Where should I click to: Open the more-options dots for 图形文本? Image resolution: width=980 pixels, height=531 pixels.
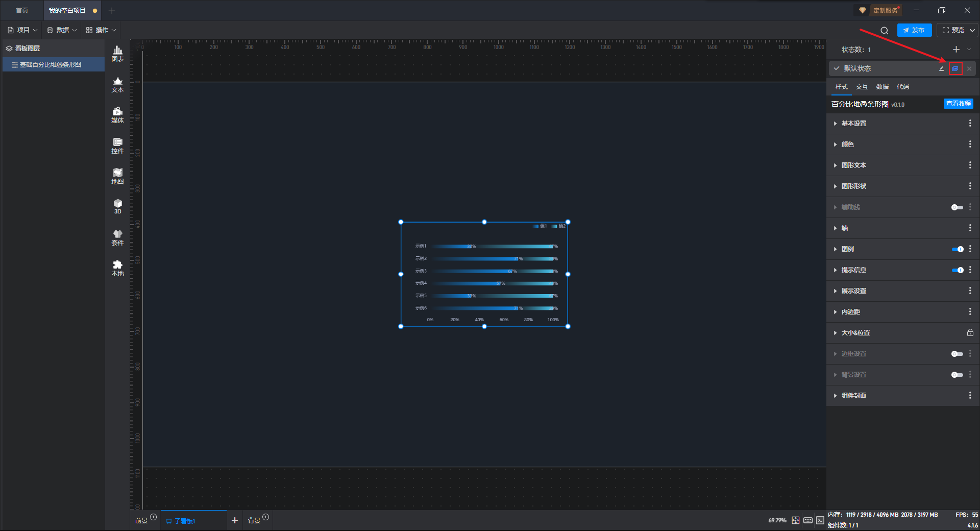tap(970, 165)
